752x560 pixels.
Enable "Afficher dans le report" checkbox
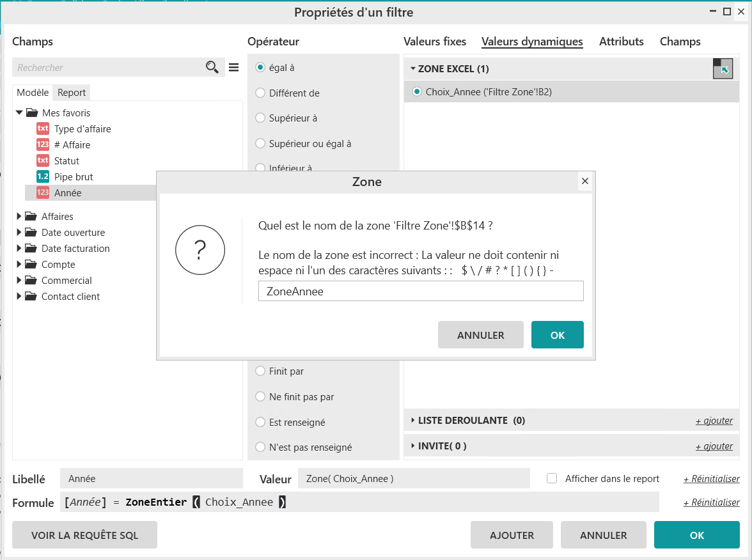(x=552, y=478)
